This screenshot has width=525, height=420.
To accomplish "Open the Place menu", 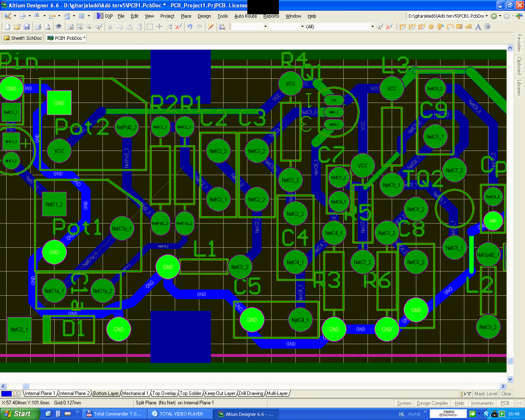I will click(186, 16).
